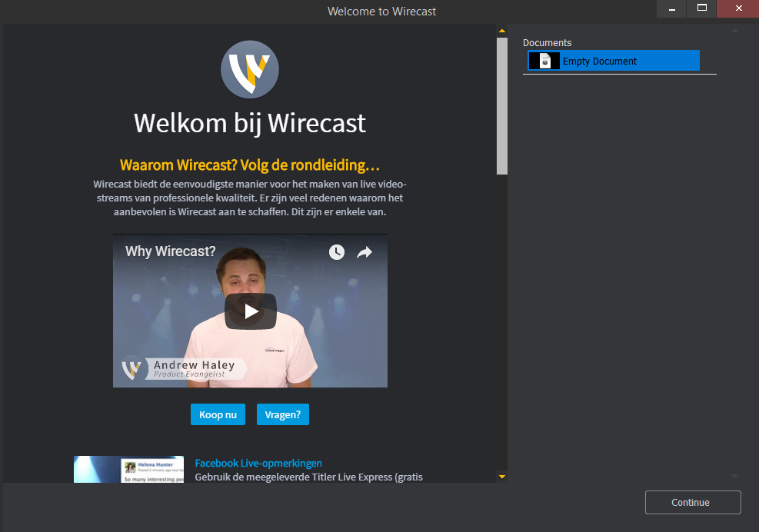Screen dimensions: 759x532
Task: Click the welcome page vertical scrollbar thumb
Action: (502, 106)
